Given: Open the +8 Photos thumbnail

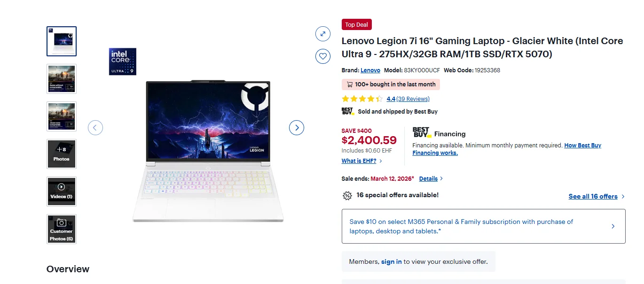Looking at the screenshot, I should pos(62,154).
